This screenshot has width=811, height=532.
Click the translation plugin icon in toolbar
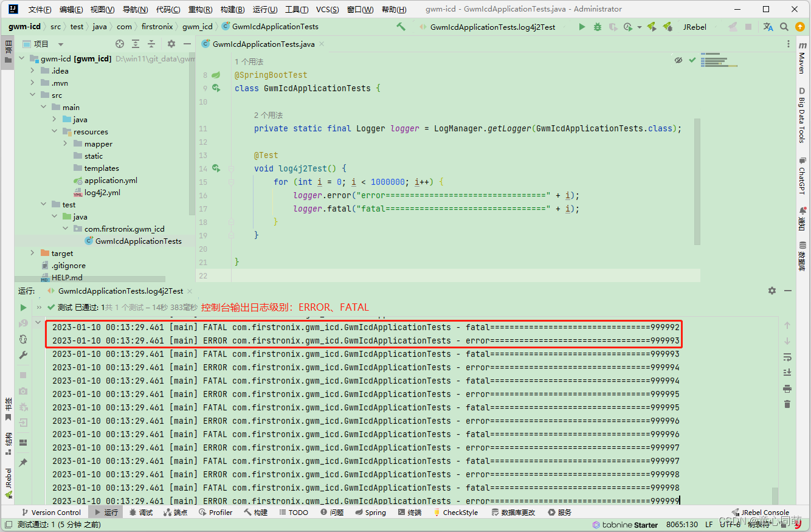(767, 27)
